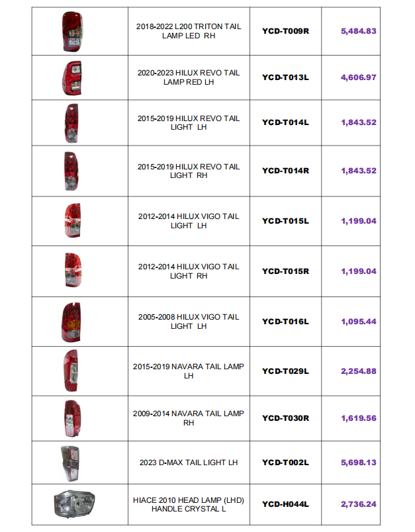Select part code YCD-T030R

(x=285, y=418)
